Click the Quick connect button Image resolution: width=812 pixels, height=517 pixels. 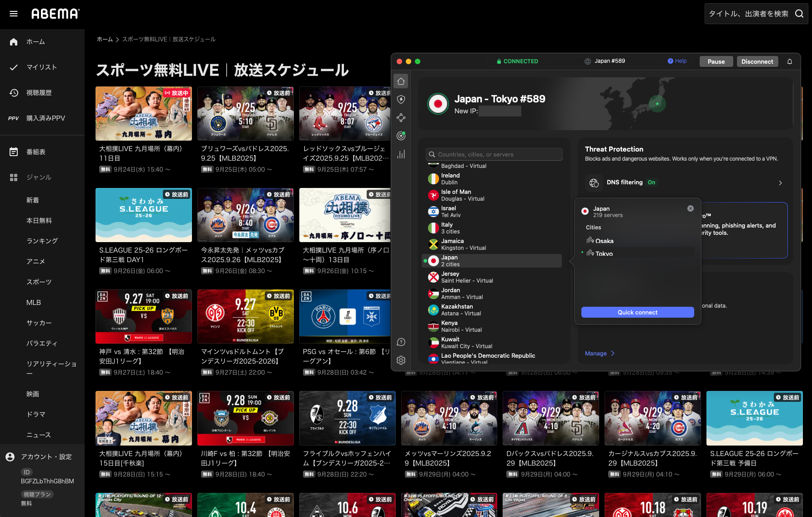[x=637, y=312]
